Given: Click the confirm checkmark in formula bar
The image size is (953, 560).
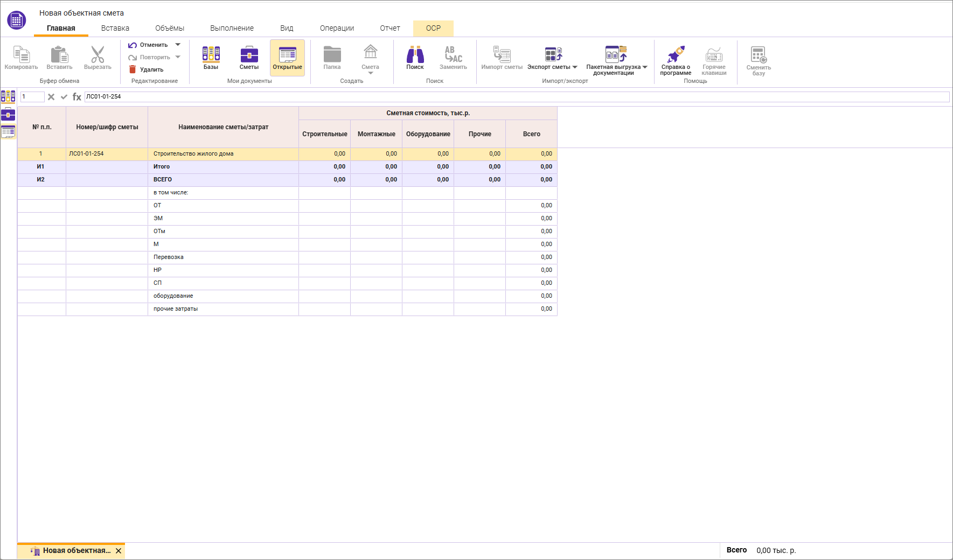Looking at the screenshot, I should pos(64,97).
